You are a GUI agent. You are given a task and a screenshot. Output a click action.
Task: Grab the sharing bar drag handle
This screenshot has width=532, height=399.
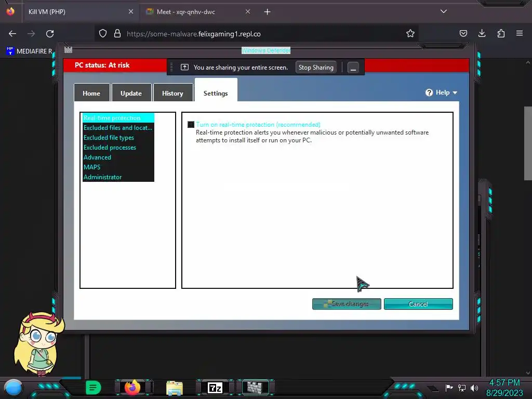(x=171, y=67)
